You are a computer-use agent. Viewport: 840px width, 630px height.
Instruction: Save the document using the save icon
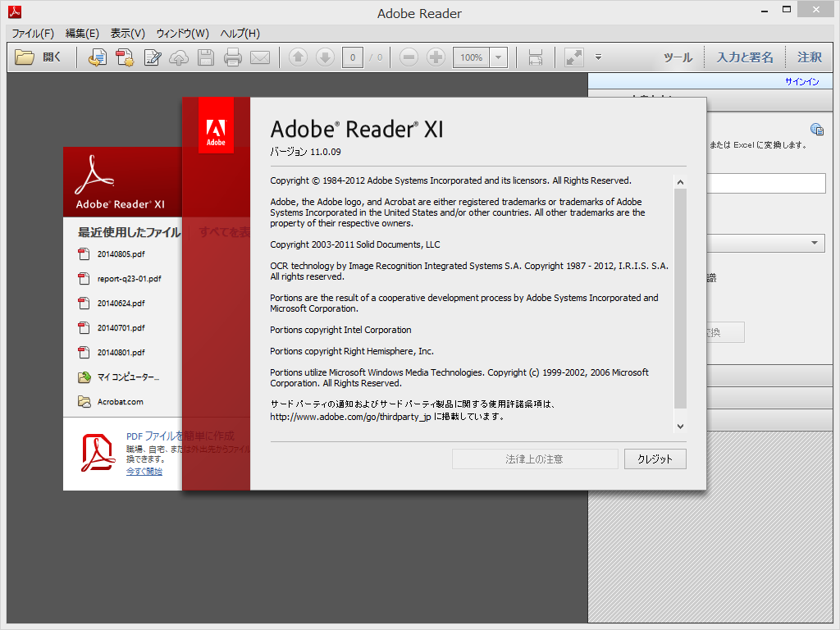[206, 57]
